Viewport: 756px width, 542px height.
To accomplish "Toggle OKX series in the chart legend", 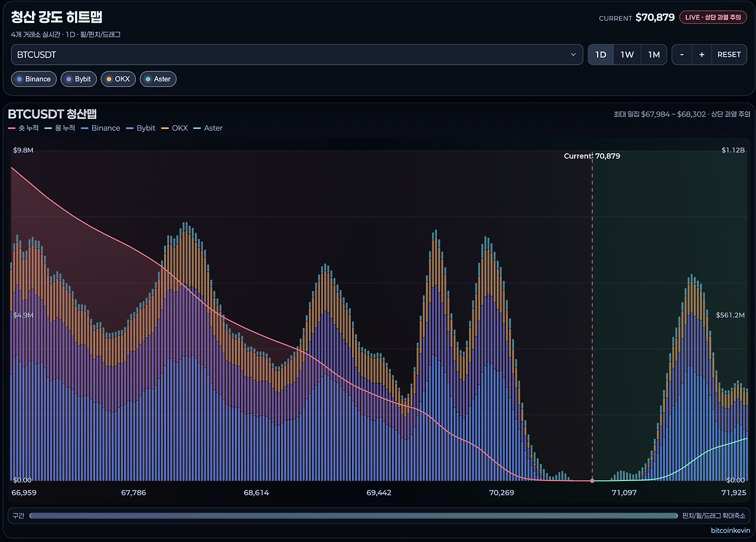I will pyautogui.click(x=174, y=128).
